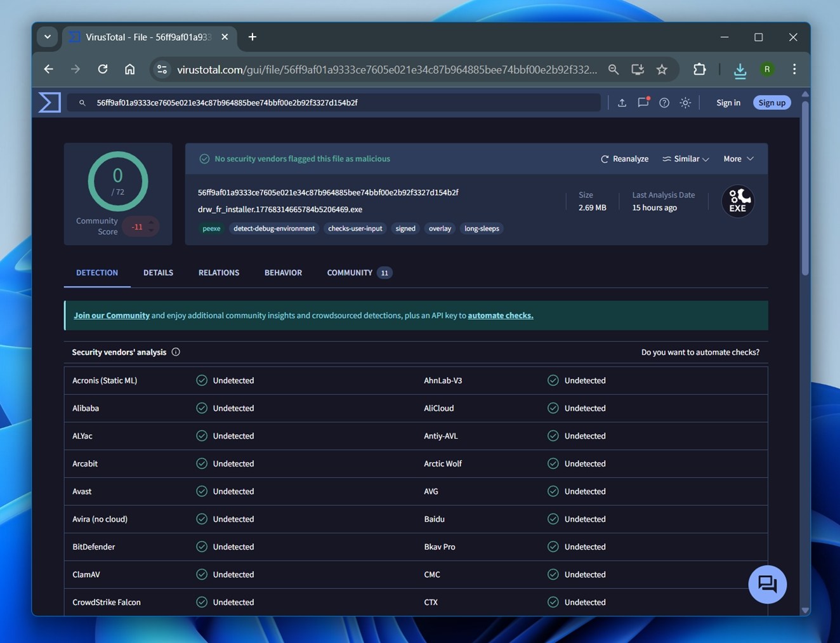This screenshot has height=643, width=840.
Task: Click the VirusTotal logo icon
Action: tap(49, 102)
